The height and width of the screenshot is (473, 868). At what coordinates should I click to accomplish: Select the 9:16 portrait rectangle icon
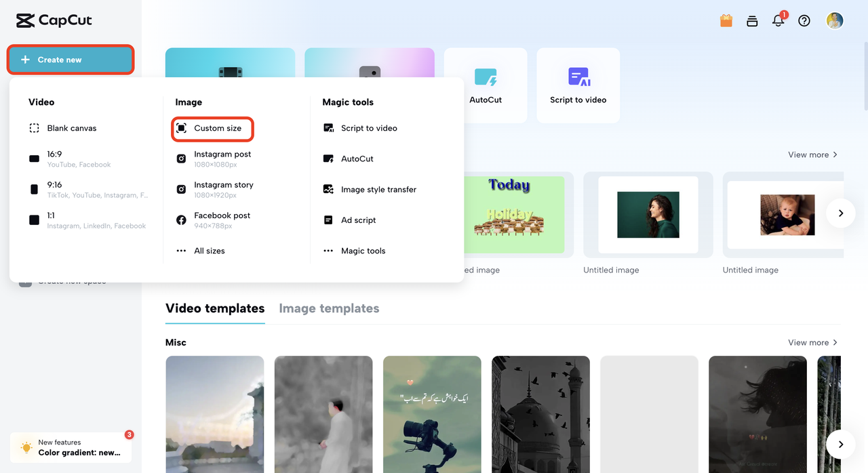pos(34,189)
